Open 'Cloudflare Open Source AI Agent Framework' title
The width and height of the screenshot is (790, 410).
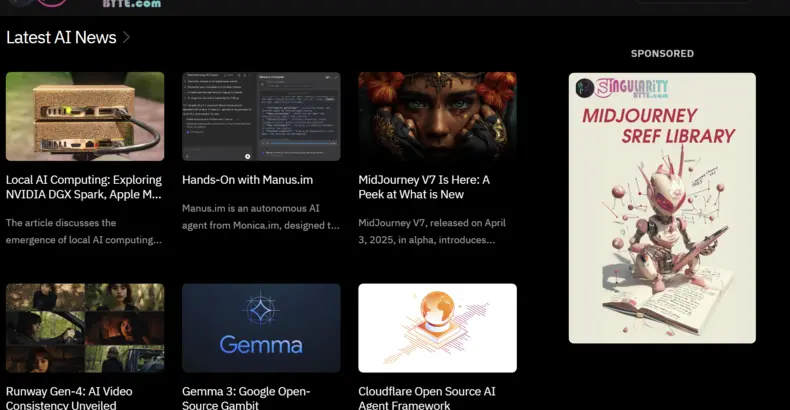(427, 398)
